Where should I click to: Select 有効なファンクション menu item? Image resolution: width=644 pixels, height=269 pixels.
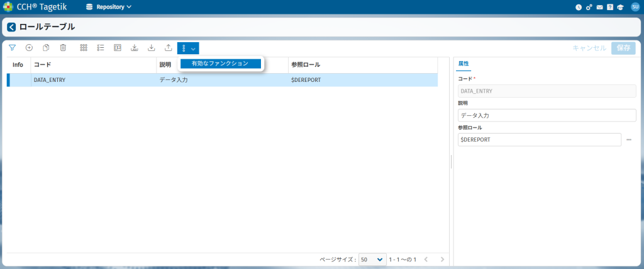coord(220,64)
